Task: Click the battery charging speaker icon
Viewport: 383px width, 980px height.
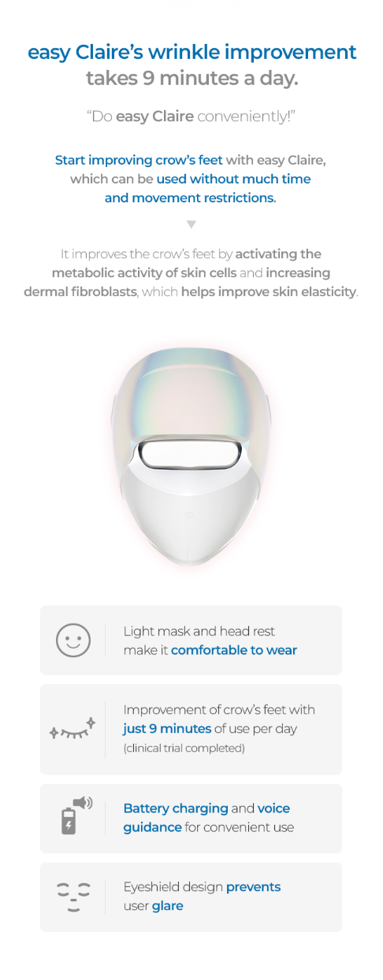Action: click(x=76, y=815)
